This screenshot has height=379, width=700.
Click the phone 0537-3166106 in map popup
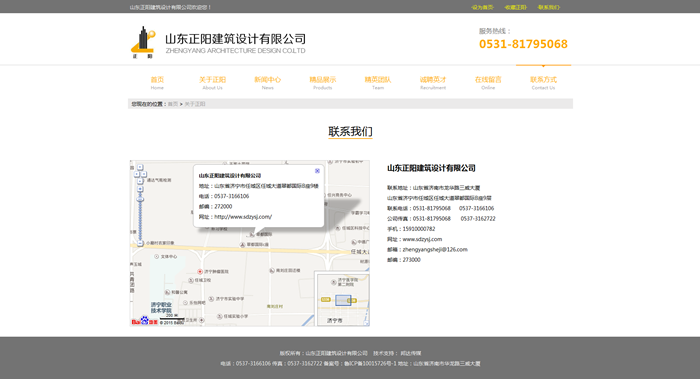(x=232, y=196)
